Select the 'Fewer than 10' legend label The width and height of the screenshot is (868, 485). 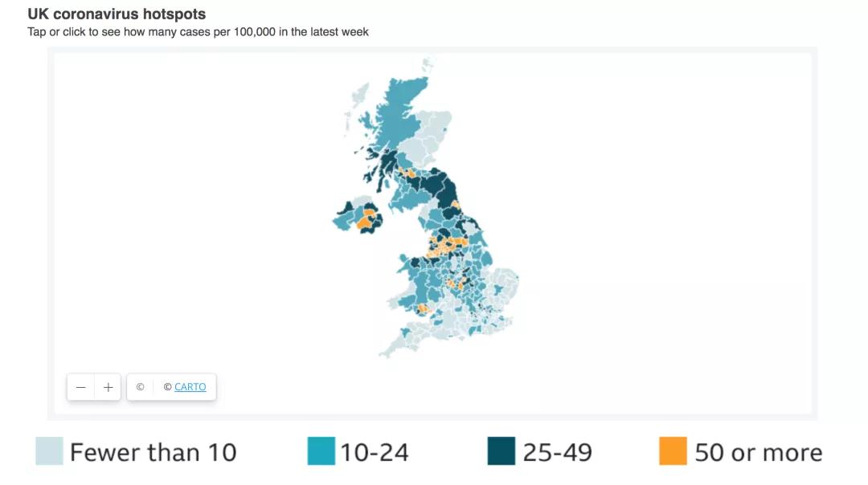tap(153, 452)
